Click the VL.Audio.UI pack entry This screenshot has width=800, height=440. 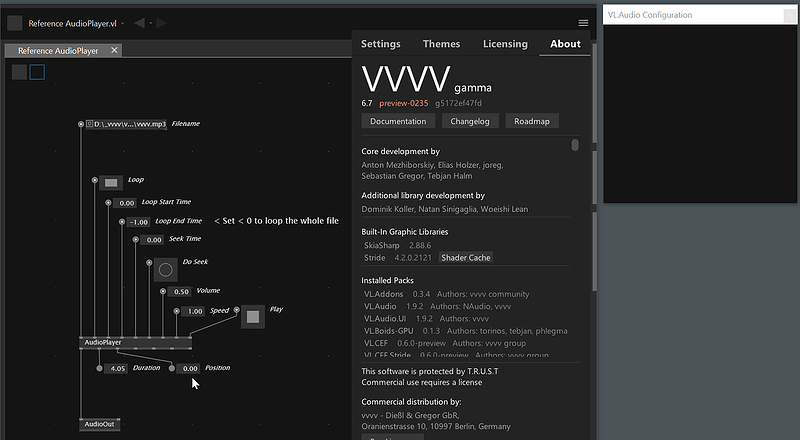(x=426, y=319)
